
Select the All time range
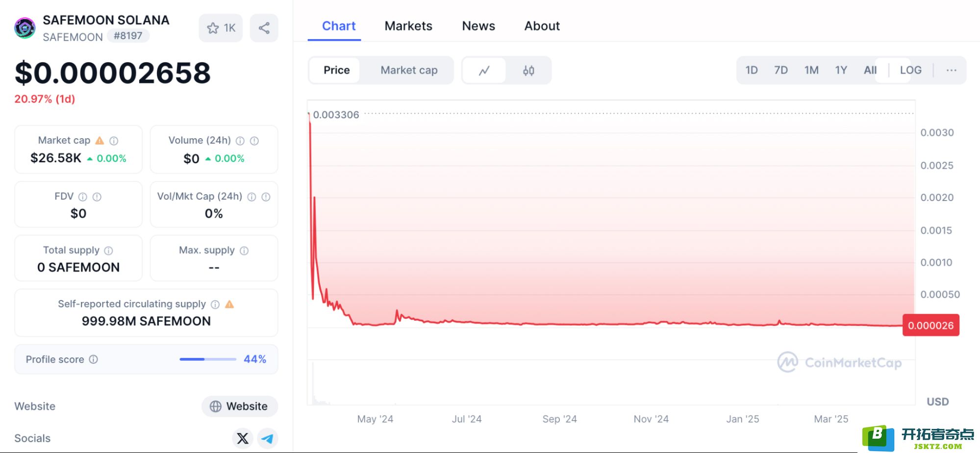tap(870, 70)
